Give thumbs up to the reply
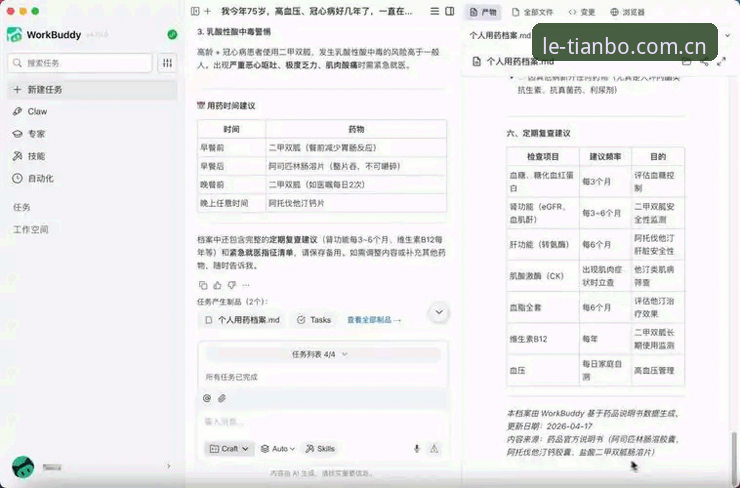 pyautogui.click(x=217, y=285)
